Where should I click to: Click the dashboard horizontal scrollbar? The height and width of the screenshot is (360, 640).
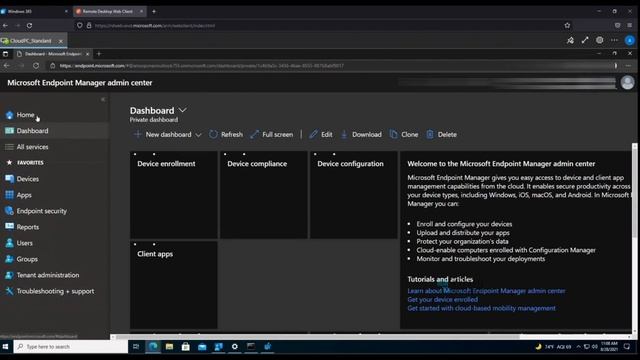(318, 337)
